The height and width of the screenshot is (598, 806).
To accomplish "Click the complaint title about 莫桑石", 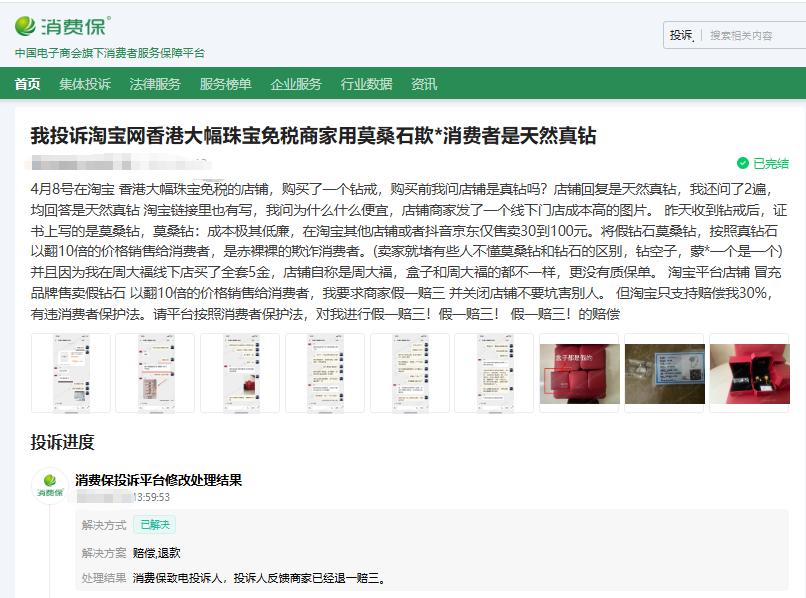I will 313,135.
